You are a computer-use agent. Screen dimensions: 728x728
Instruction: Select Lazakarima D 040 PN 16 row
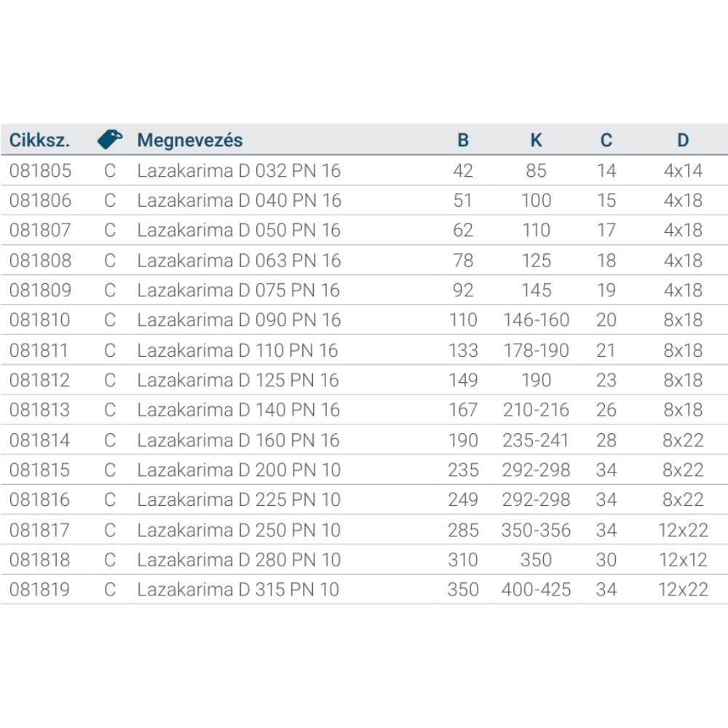(239, 201)
